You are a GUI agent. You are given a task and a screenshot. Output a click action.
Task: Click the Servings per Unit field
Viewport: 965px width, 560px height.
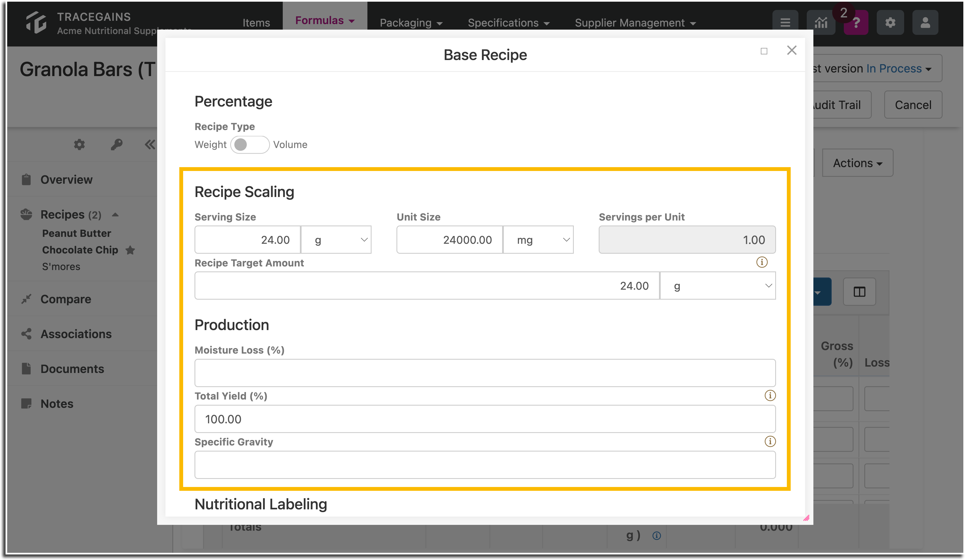(x=687, y=240)
